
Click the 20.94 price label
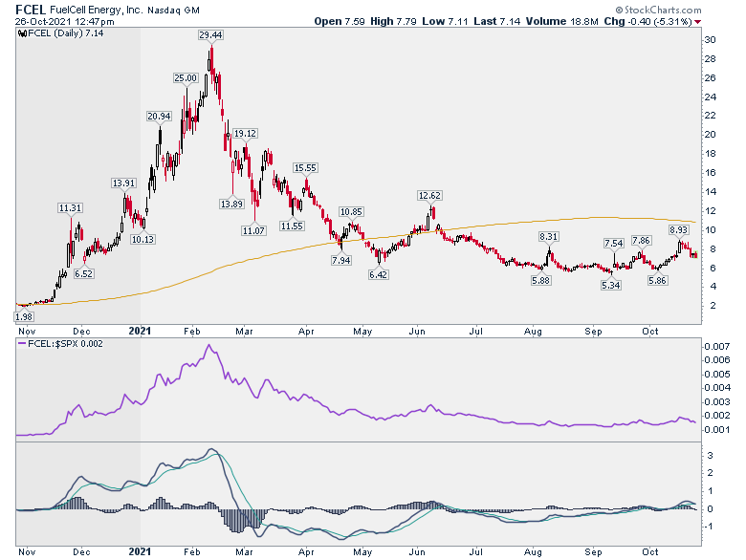(159, 117)
